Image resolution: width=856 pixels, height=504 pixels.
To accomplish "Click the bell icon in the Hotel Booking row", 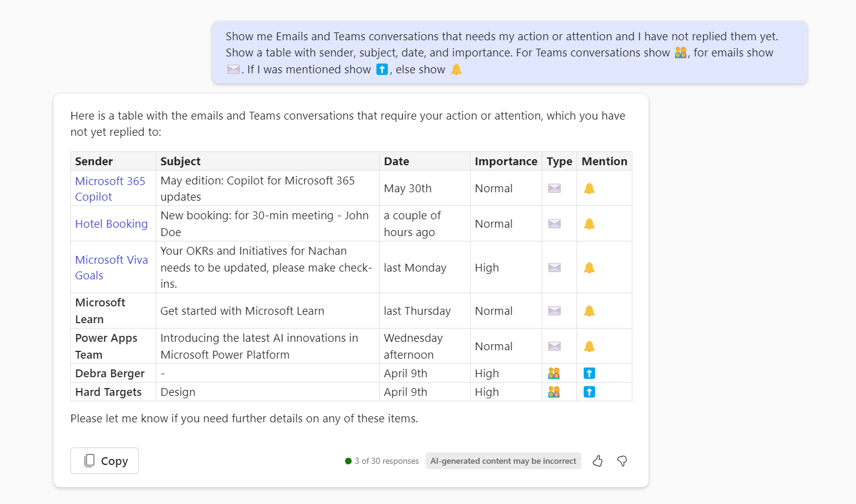I will point(589,224).
